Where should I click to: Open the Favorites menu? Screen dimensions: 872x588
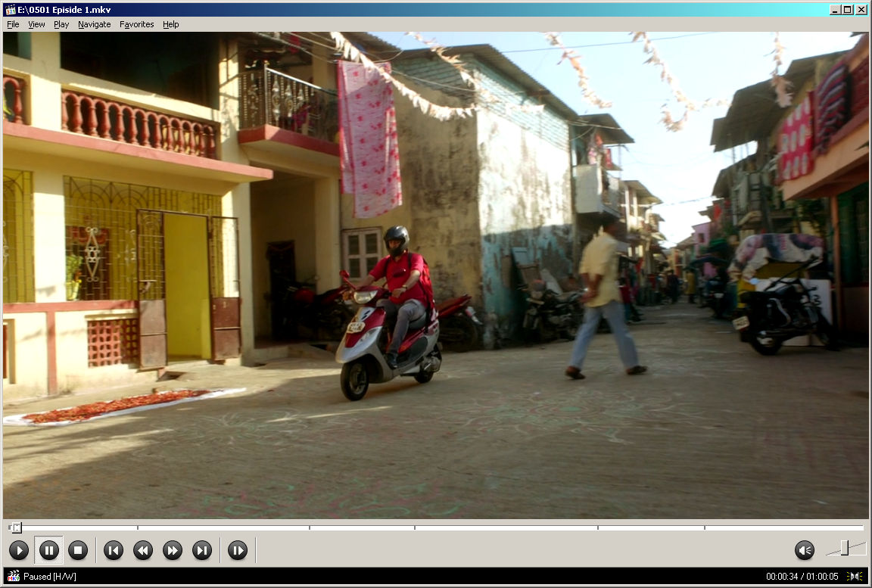136,24
